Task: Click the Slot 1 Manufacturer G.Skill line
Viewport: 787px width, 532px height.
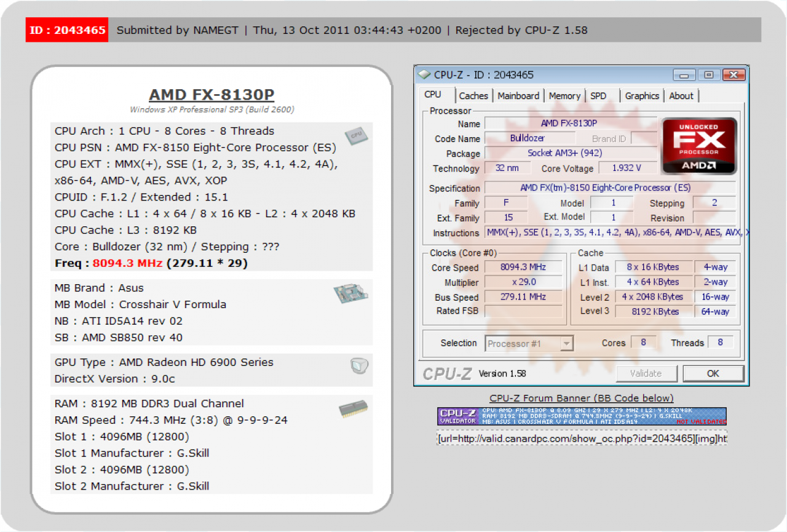Action: [x=132, y=453]
